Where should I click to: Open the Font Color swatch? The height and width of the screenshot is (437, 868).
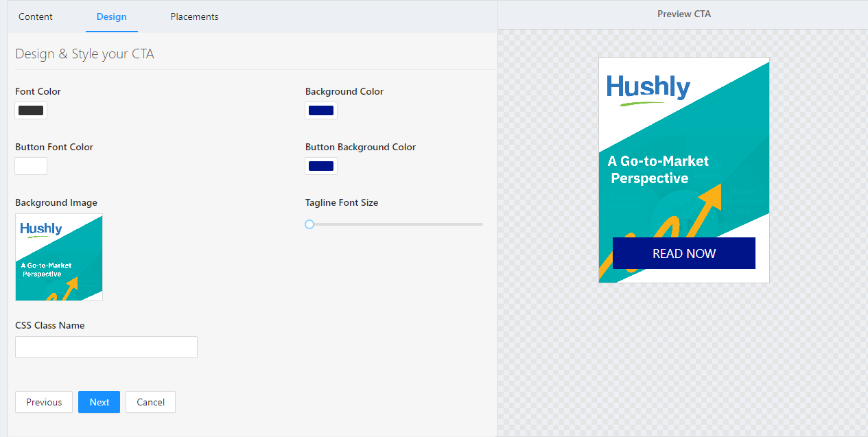coord(31,110)
